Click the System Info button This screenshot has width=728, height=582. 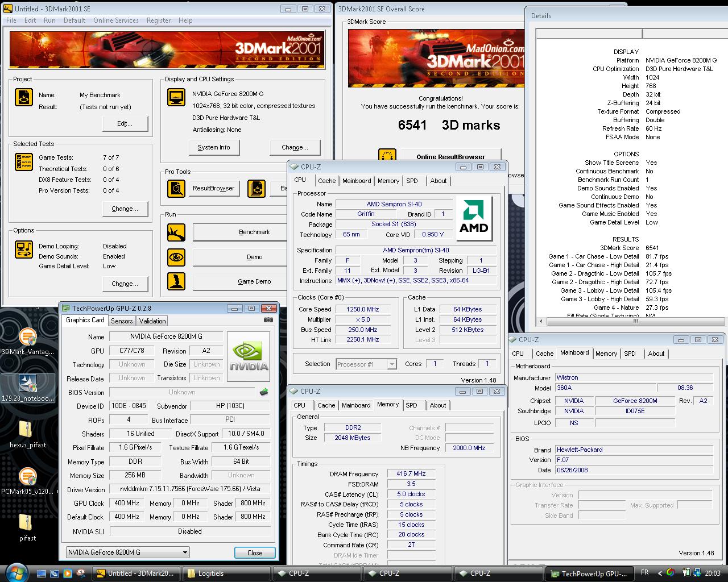214,147
